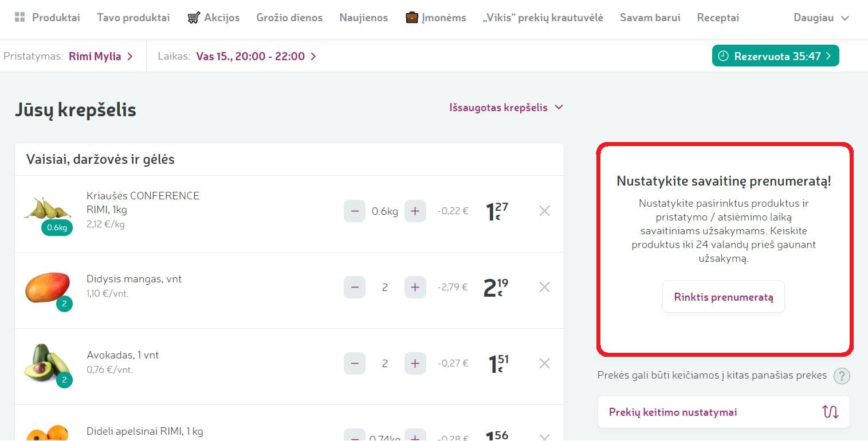Click the Rezervuota timer button
Image resolution: width=868 pixels, height=441 pixels.
click(775, 56)
